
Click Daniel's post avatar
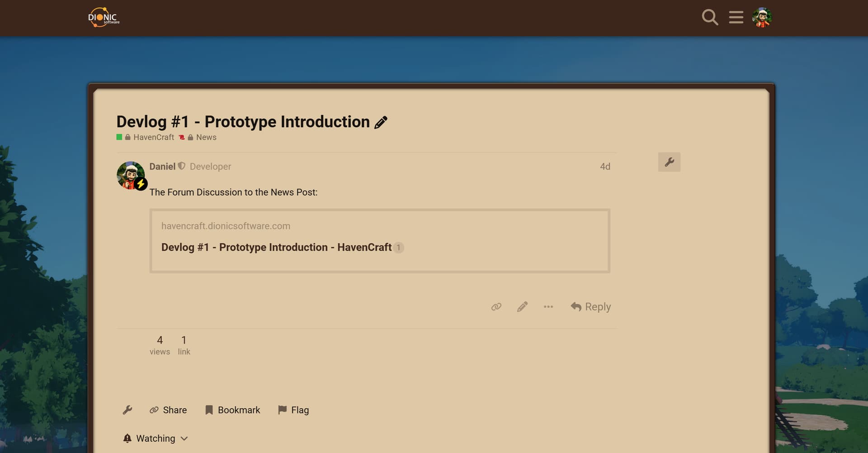coord(131,175)
